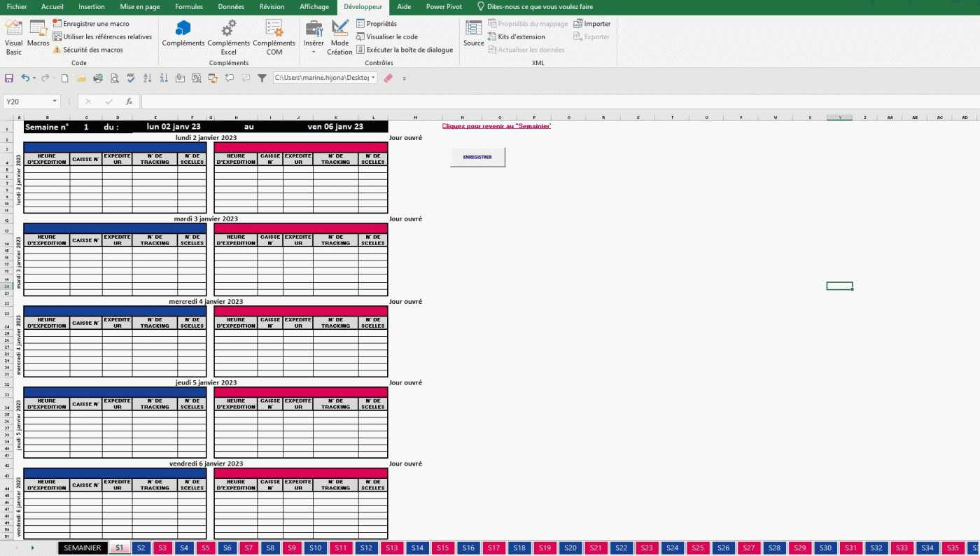980x556 pixels.
Task: Click the ENREGISTRER button
Action: tap(477, 157)
